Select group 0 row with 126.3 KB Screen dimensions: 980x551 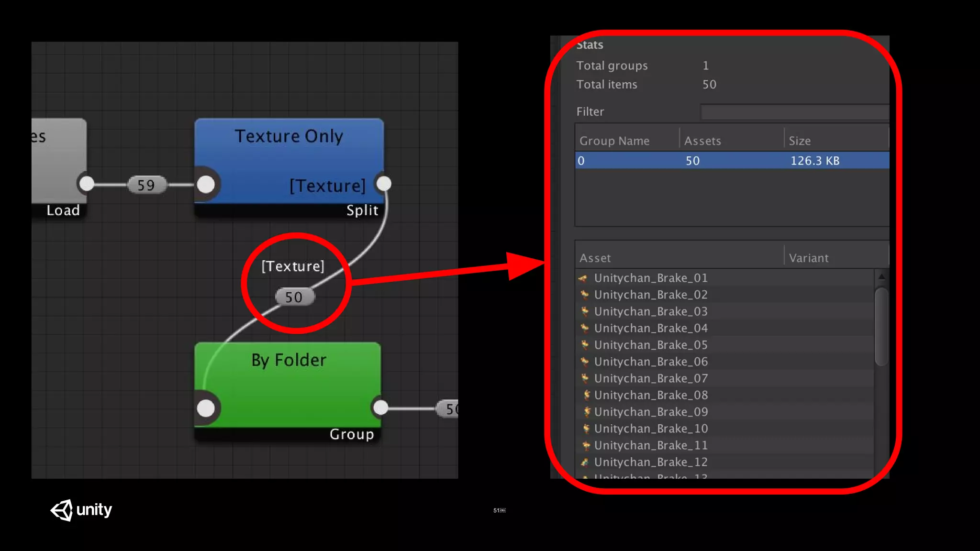pyautogui.click(x=732, y=161)
